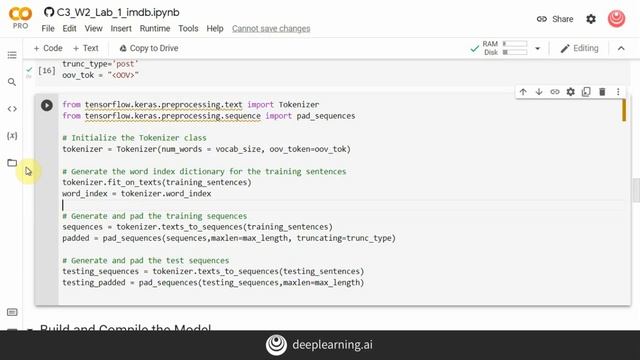Click the Share button
Screen dimensions: 640x360
point(555,19)
